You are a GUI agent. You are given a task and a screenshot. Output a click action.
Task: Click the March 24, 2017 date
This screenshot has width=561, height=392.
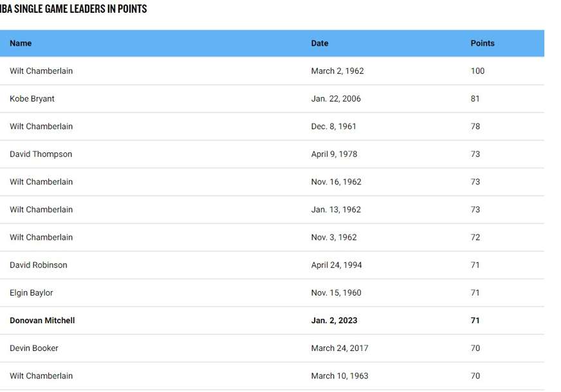340,348
